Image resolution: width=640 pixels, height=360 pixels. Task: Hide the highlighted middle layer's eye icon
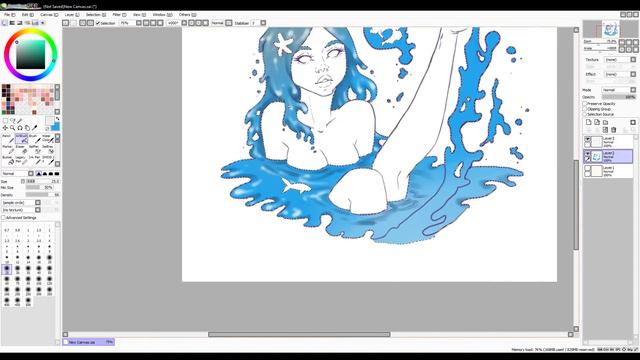587,154
